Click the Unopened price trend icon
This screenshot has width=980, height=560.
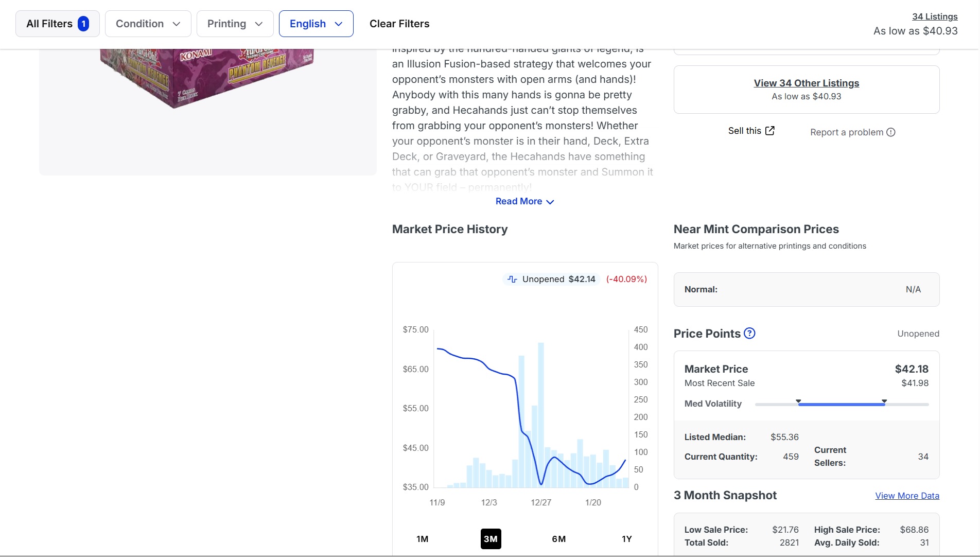512,279
